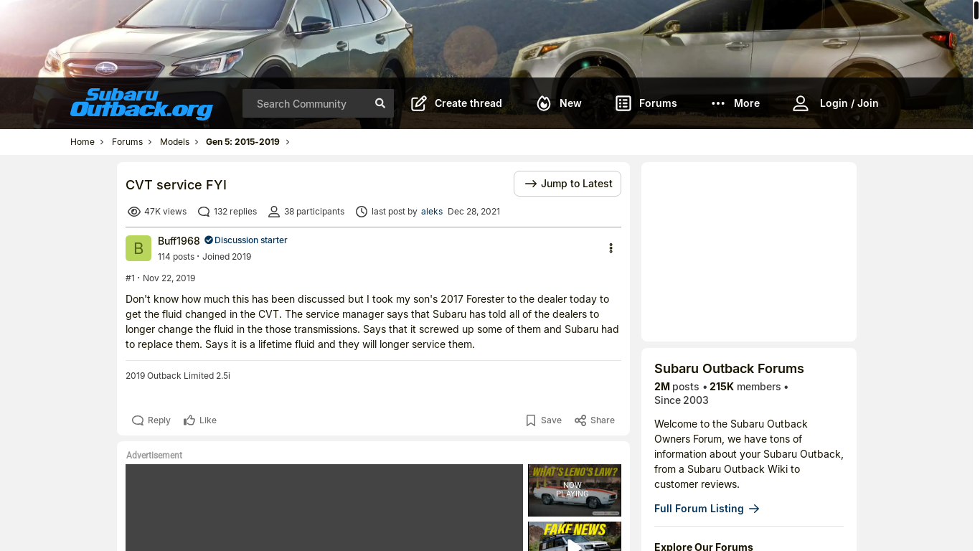
Task: Like the first post
Action: click(x=200, y=420)
